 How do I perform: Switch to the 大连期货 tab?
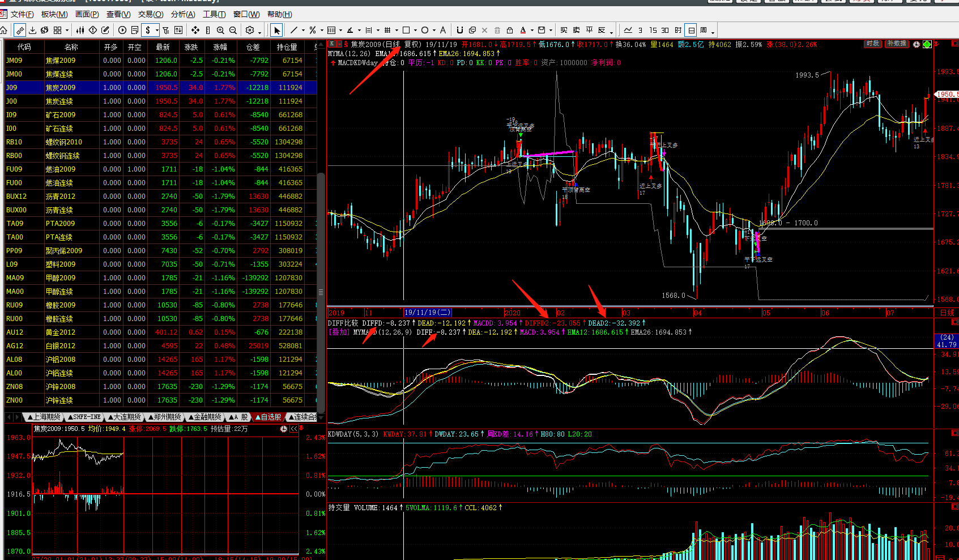125,417
